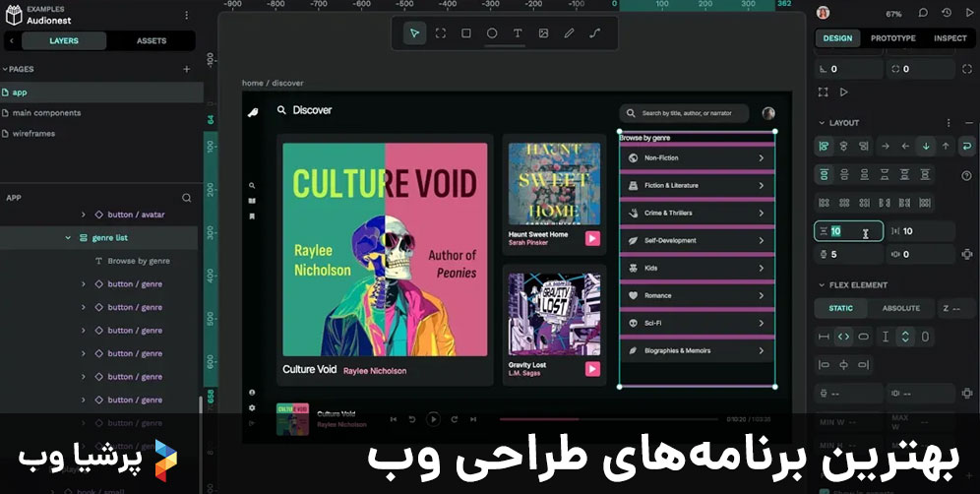Image resolution: width=980 pixels, height=494 pixels.
Task: Click the Culture Void cover artwork
Action: 385,250
